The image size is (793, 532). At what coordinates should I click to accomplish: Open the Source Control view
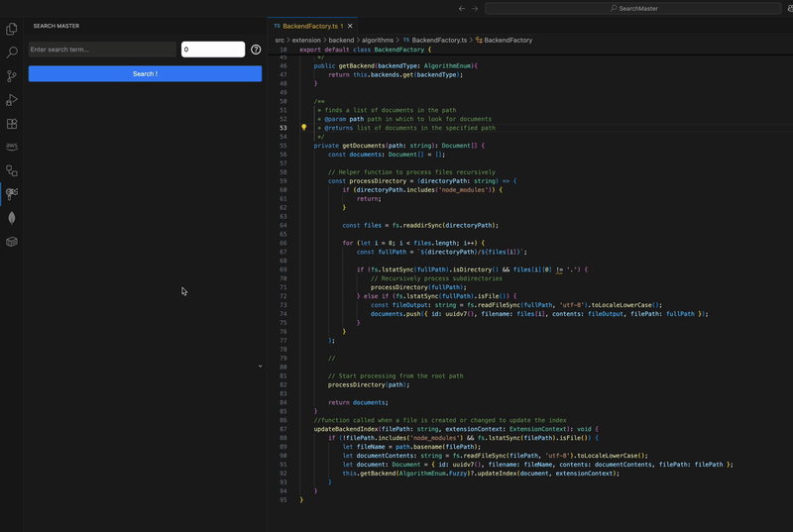[12, 75]
